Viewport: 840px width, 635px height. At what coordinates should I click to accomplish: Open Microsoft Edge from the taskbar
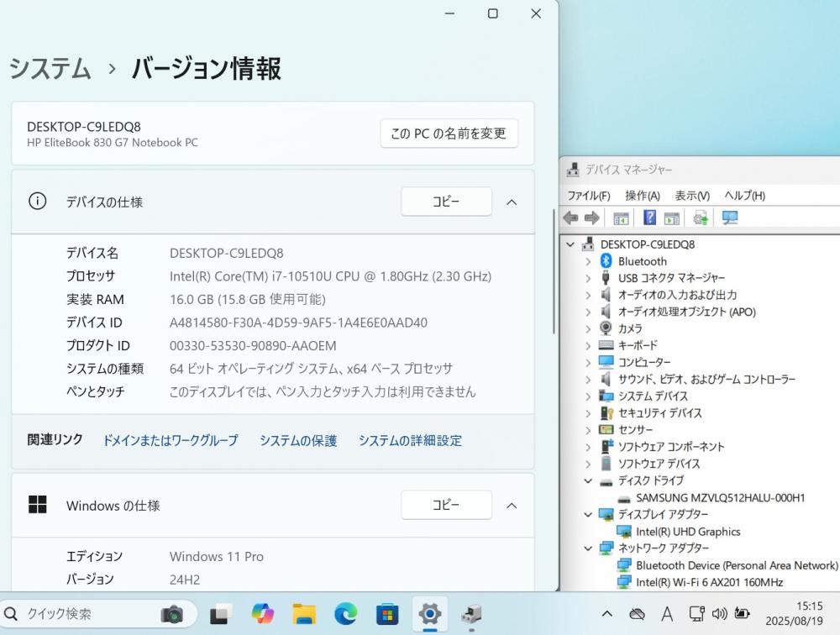point(345,614)
